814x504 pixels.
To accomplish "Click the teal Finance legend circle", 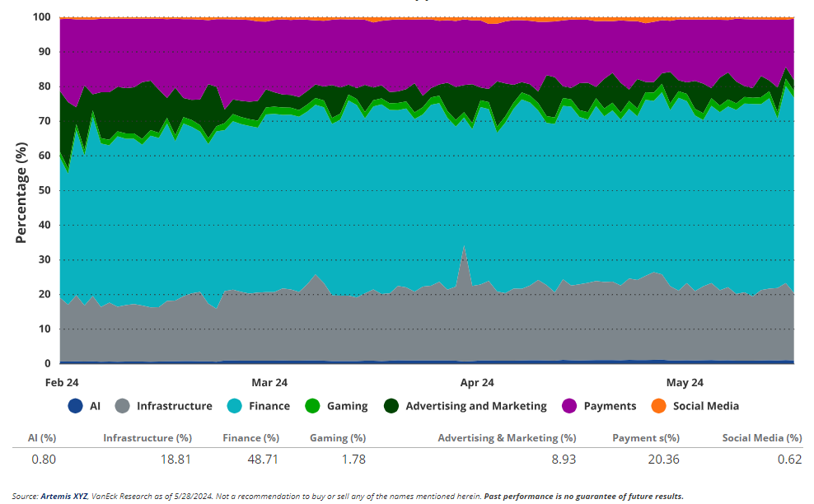I will tap(234, 406).
